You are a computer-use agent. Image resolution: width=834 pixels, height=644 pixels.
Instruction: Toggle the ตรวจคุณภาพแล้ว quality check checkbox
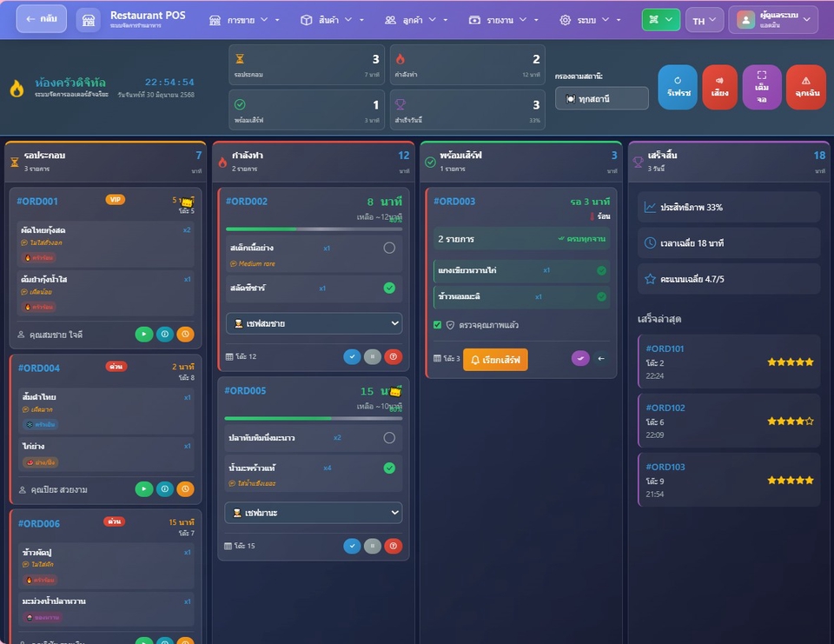click(438, 325)
